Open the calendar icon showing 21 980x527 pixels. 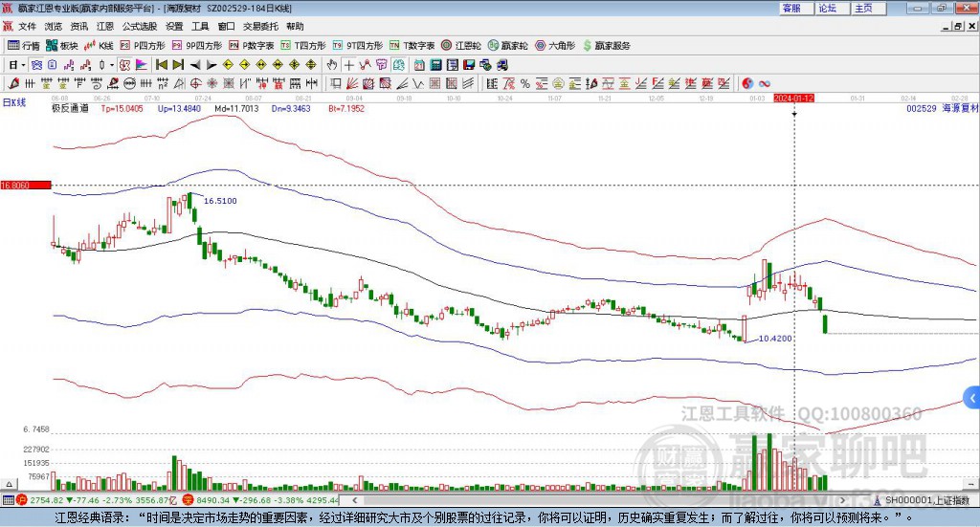point(419,65)
